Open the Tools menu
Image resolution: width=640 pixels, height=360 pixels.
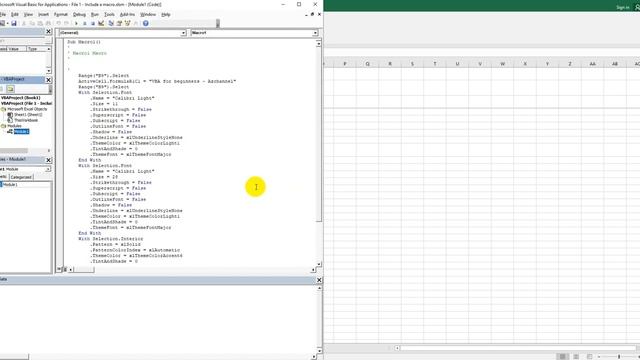point(109,14)
